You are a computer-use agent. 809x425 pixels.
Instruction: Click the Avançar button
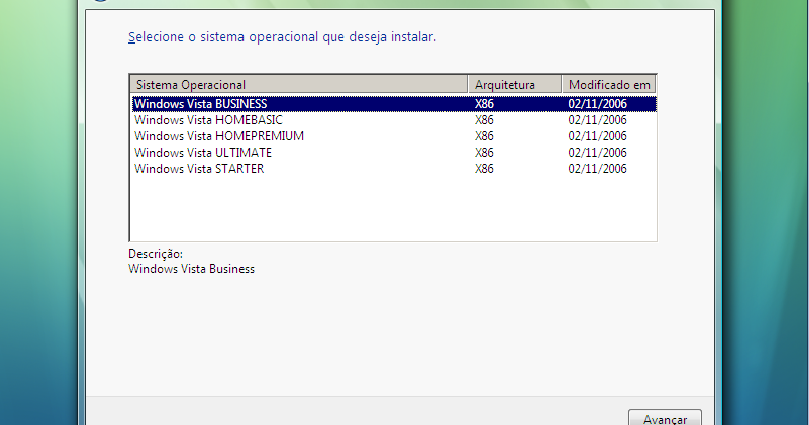click(x=665, y=418)
